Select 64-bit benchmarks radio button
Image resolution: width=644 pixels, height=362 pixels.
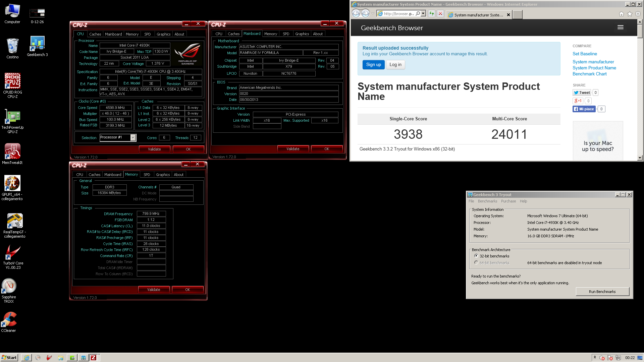pyautogui.click(x=476, y=262)
